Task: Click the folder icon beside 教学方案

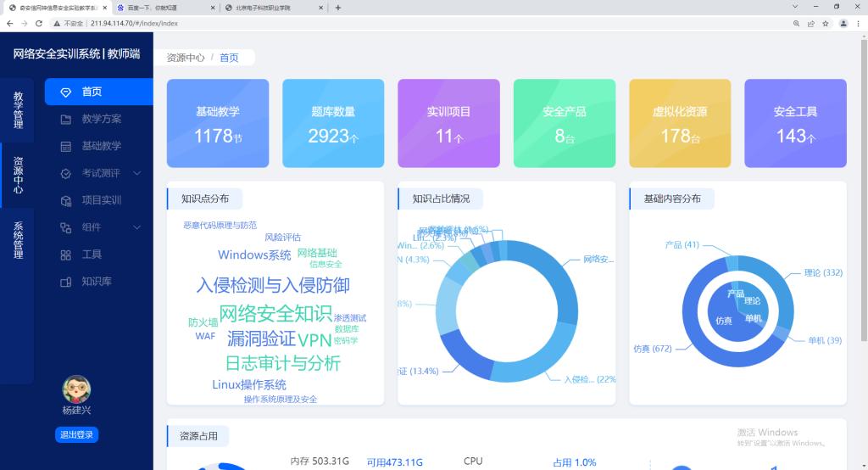Action: (x=65, y=119)
